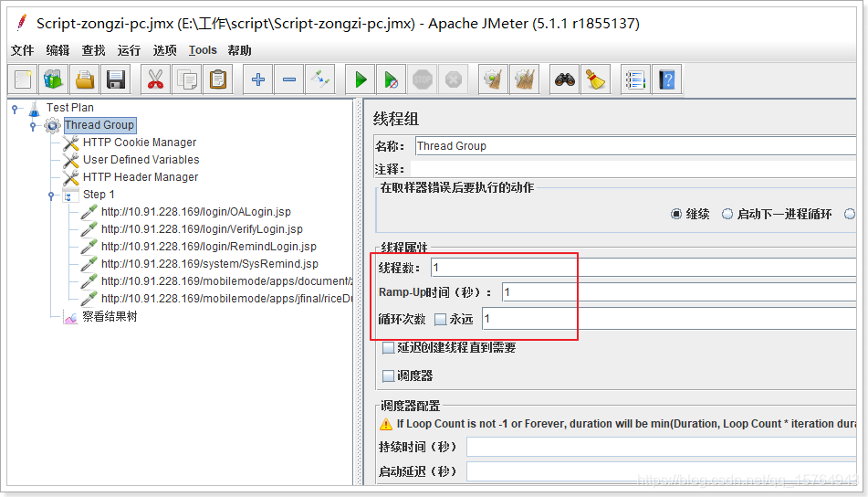Open the 文件 menu
This screenshot has width=868, height=497.
[23, 50]
